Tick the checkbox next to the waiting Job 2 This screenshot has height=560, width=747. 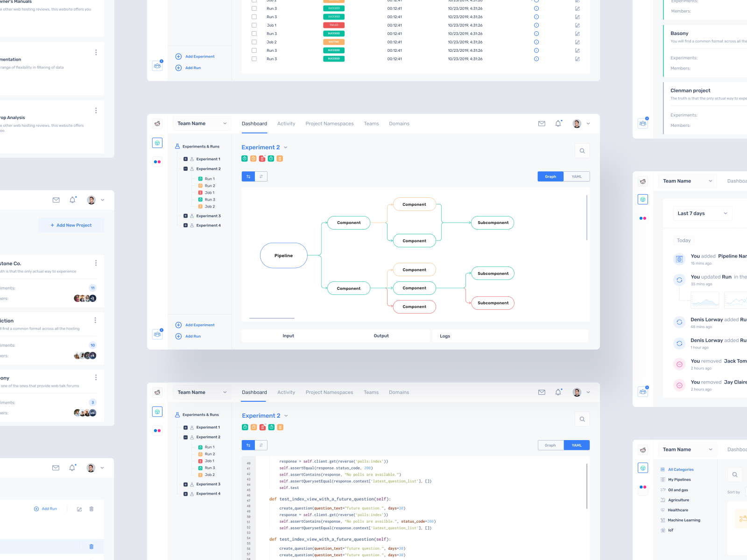click(254, 42)
